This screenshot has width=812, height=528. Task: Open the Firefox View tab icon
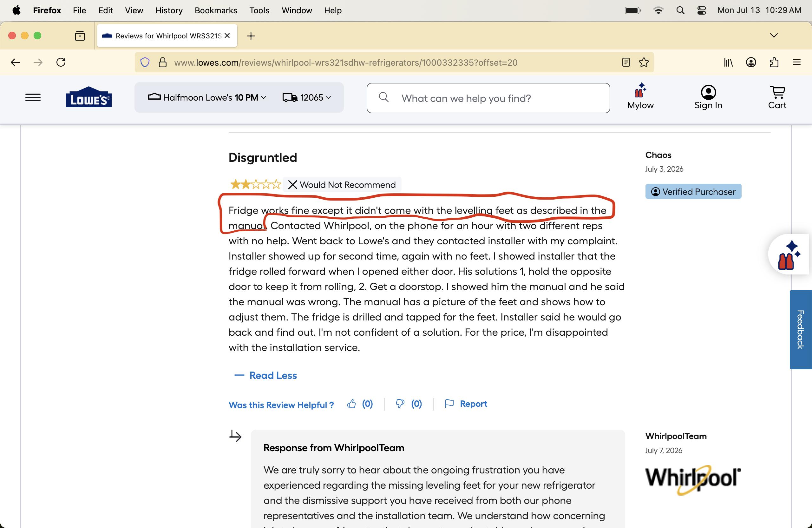80,36
